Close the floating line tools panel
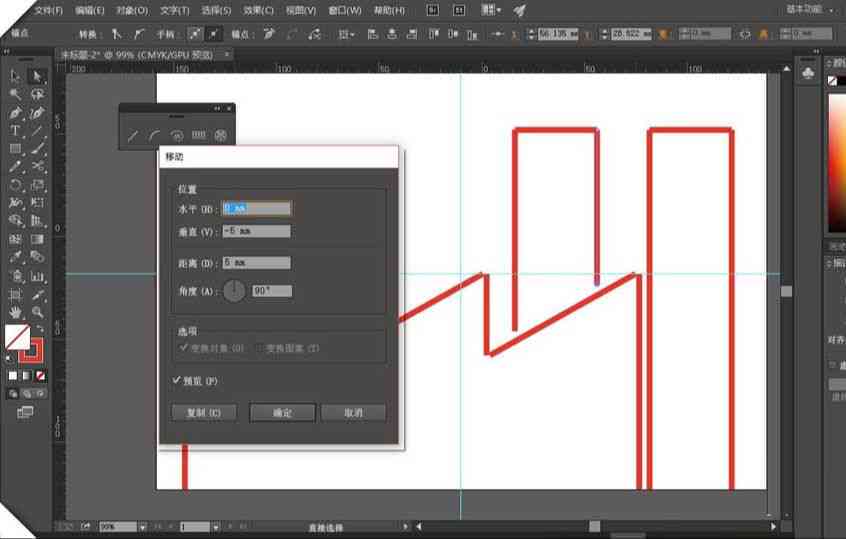The image size is (846, 539). [x=229, y=108]
